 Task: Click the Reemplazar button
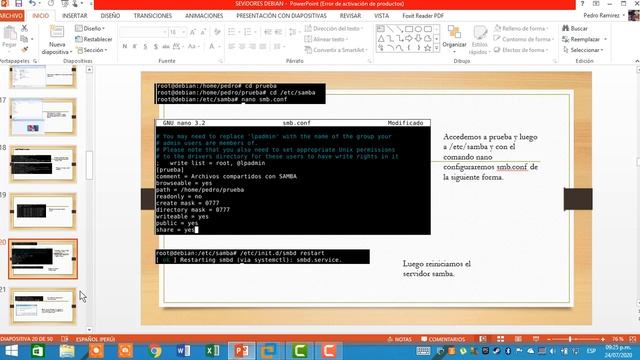click(x=584, y=39)
